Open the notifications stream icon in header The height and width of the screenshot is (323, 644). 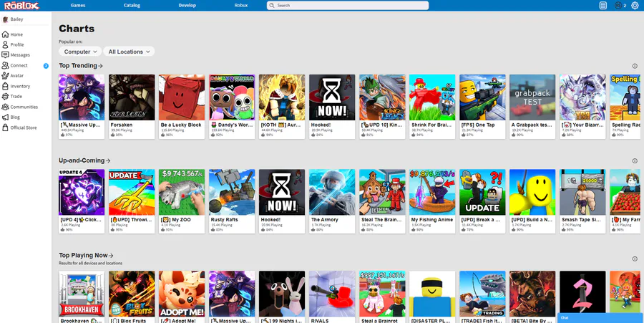click(x=603, y=5)
